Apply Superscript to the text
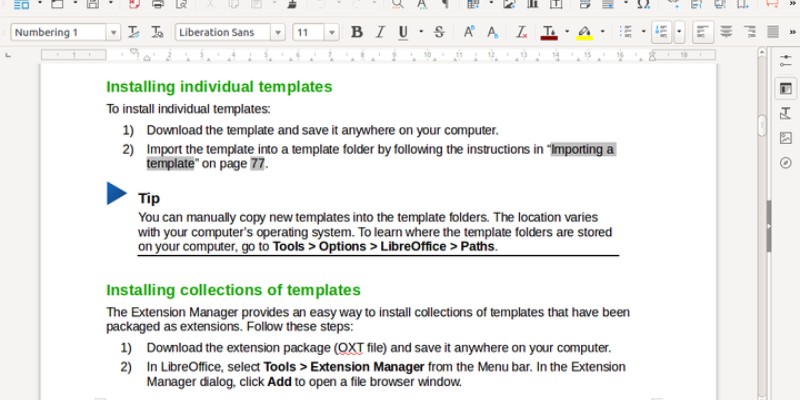This screenshot has width=800, height=400. tap(468, 32)
